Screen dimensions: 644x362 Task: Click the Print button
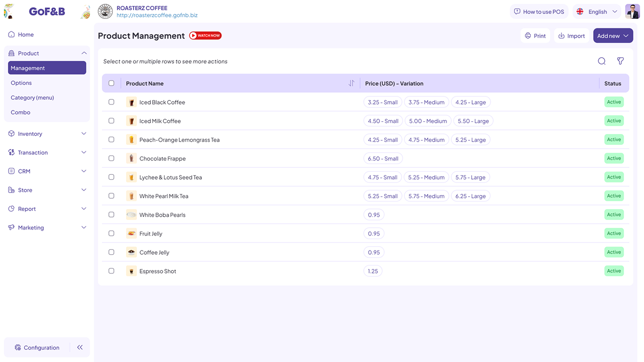[x=535, y=36]
